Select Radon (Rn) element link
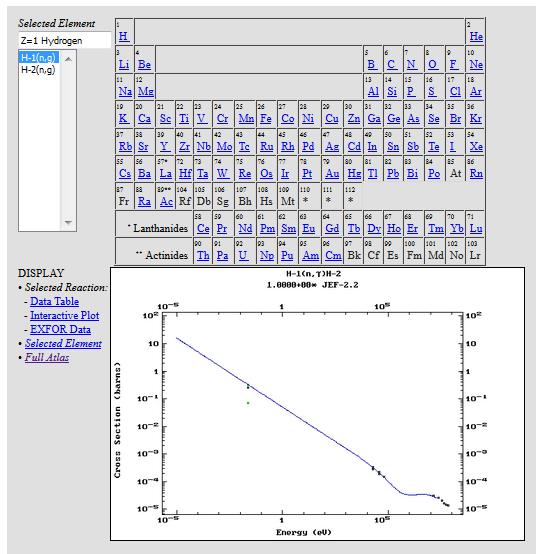The image size is (541, 554). click(x=476, y=173)
